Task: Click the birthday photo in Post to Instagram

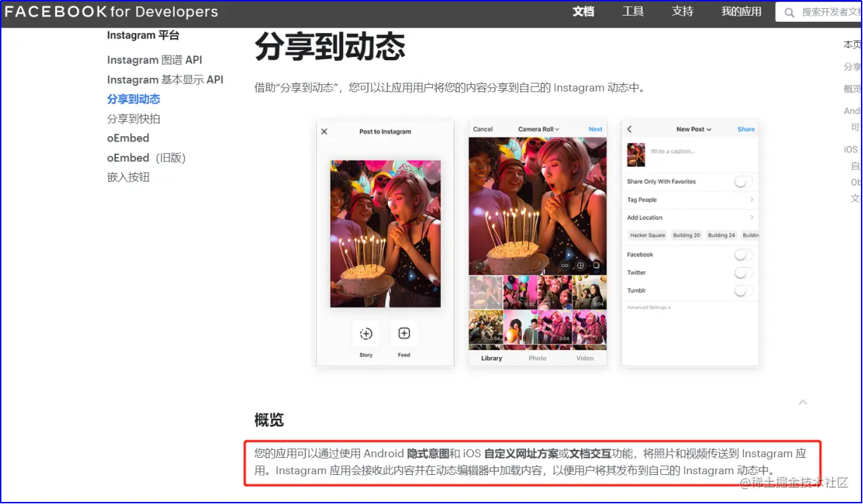Action: [385, 234]
